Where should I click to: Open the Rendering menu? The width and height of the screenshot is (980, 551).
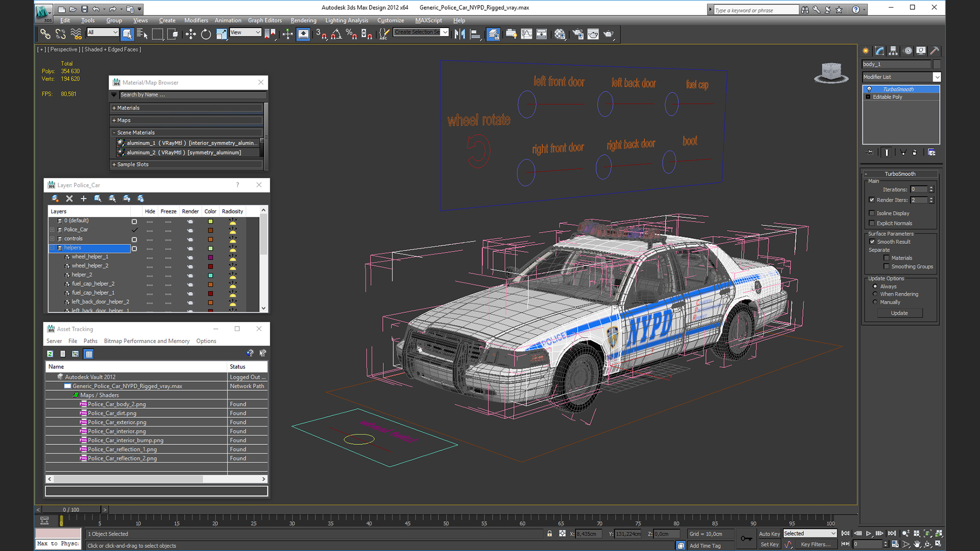[x=303, y=20]
